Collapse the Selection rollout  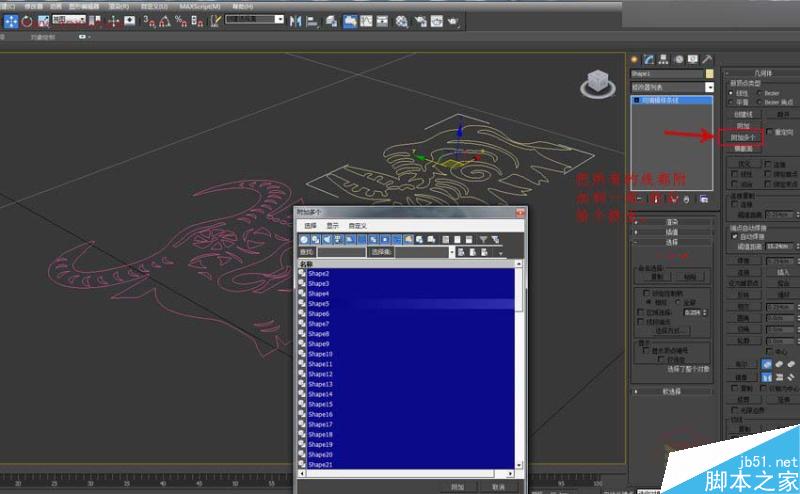point(671,242)
